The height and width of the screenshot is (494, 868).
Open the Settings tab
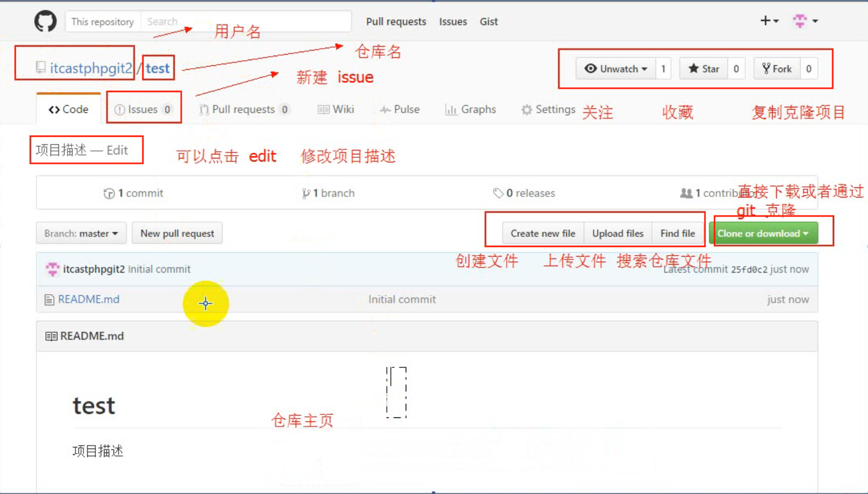pos(549,109)
